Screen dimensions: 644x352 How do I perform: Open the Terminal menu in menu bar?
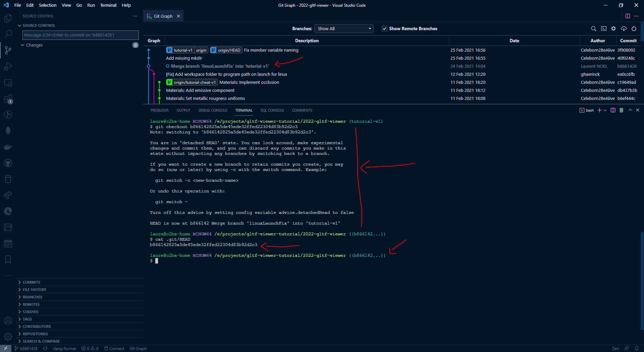[x=108, y=5]
